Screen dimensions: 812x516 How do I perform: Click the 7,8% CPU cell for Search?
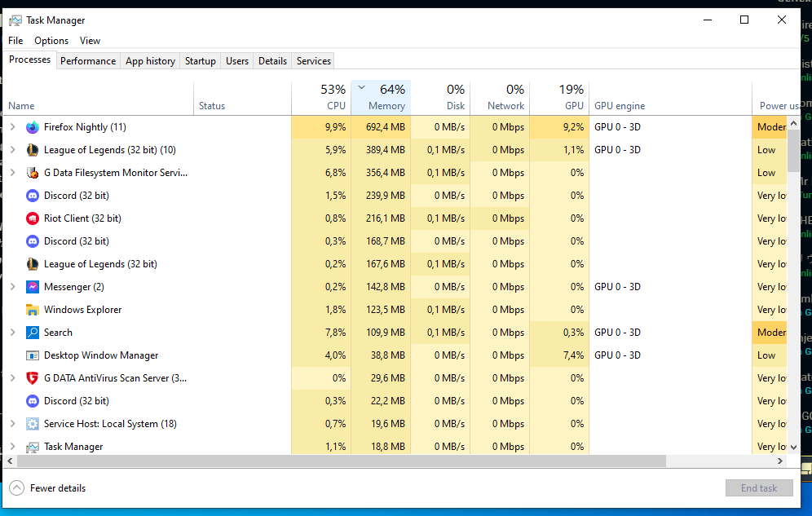click(x=321, y=333)
